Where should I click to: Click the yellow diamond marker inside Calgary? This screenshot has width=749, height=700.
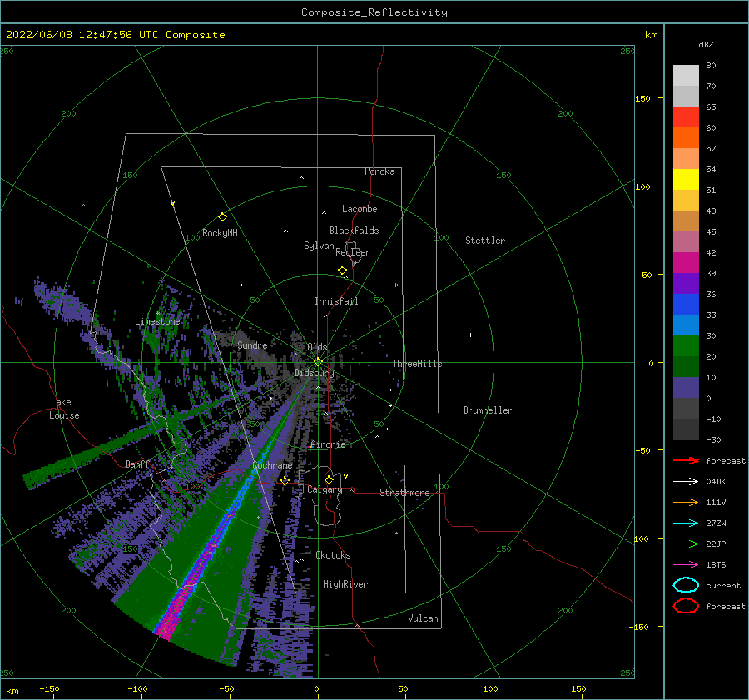pyautogui.click(x=329, y=479)
